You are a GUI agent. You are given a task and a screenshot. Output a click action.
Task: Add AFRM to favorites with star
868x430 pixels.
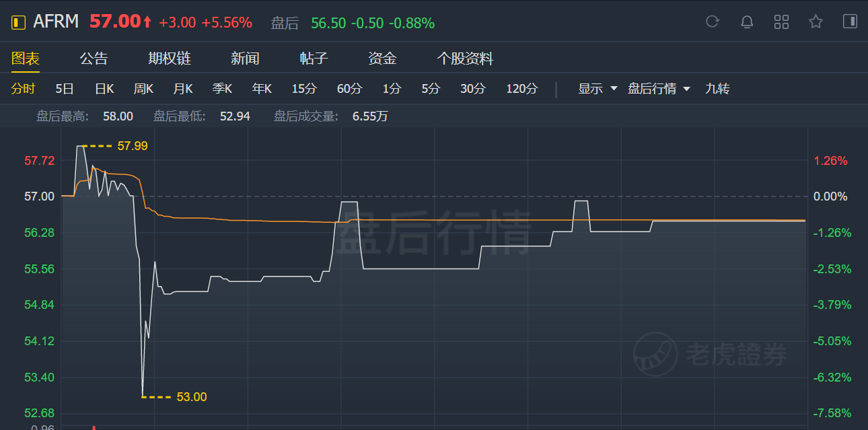click(816, 22)
